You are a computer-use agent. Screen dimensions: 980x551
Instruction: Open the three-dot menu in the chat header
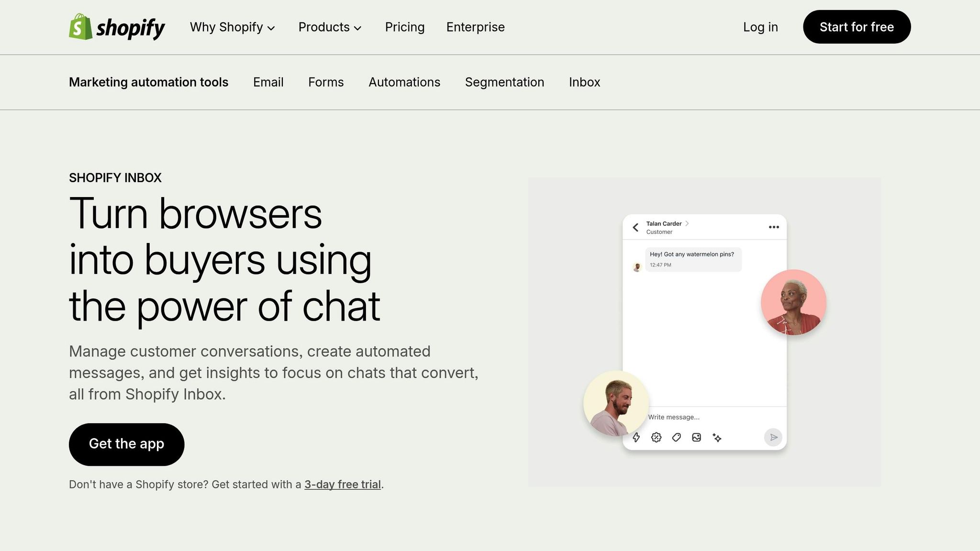coord(774,227)
